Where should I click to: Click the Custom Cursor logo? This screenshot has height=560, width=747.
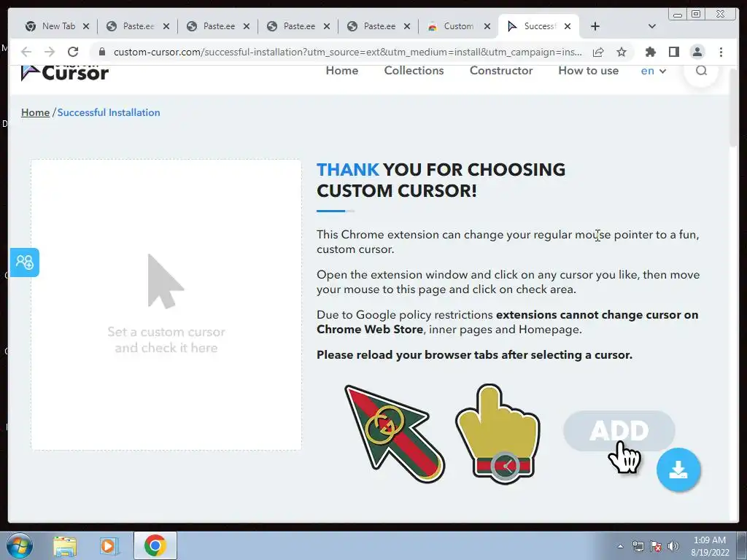[65, 72]
